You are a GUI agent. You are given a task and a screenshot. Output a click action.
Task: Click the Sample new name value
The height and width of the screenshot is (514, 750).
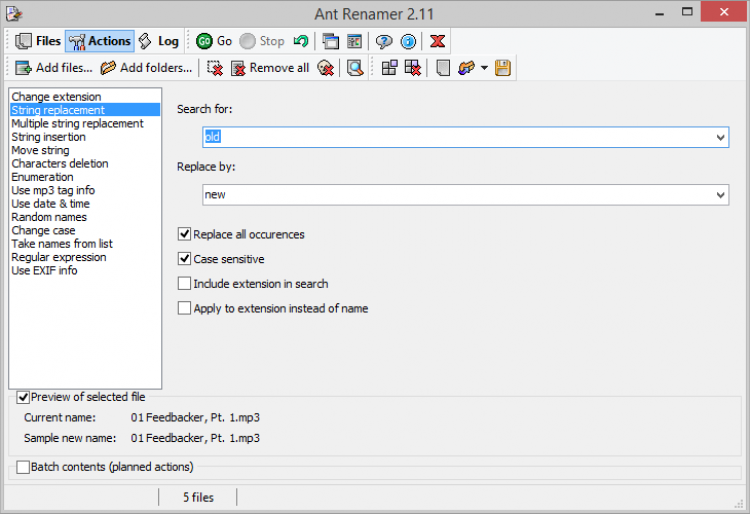[195, 438]
